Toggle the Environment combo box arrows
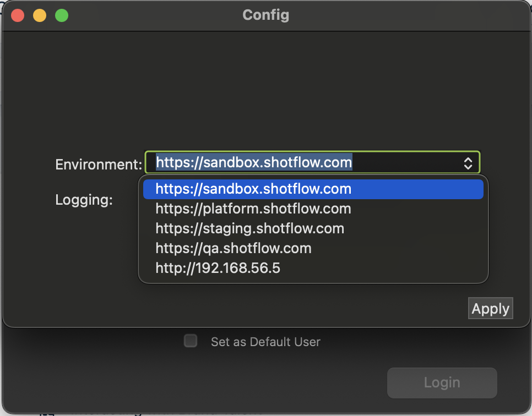532x416 pixels. coord(468,163)
